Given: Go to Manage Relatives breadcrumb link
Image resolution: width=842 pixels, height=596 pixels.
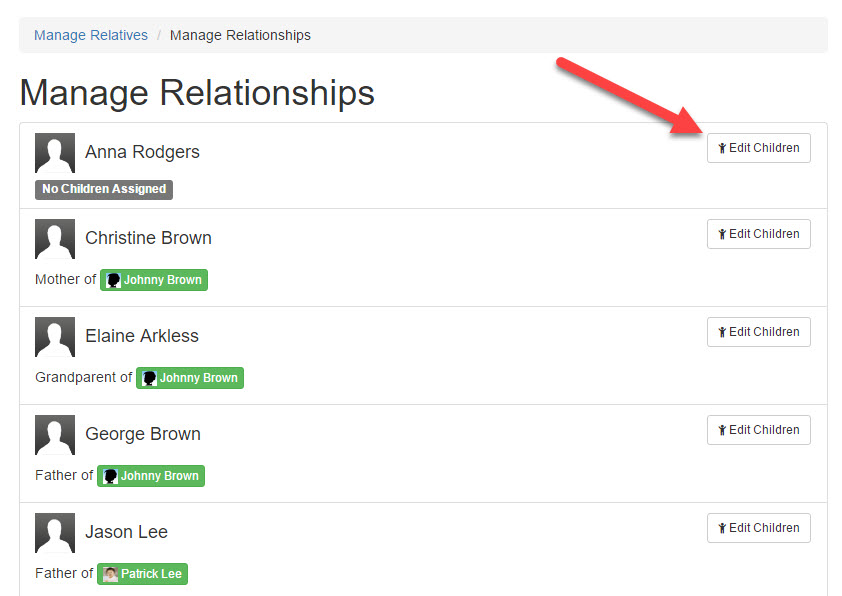Looking at the screenshot, I should pos(91,35).
